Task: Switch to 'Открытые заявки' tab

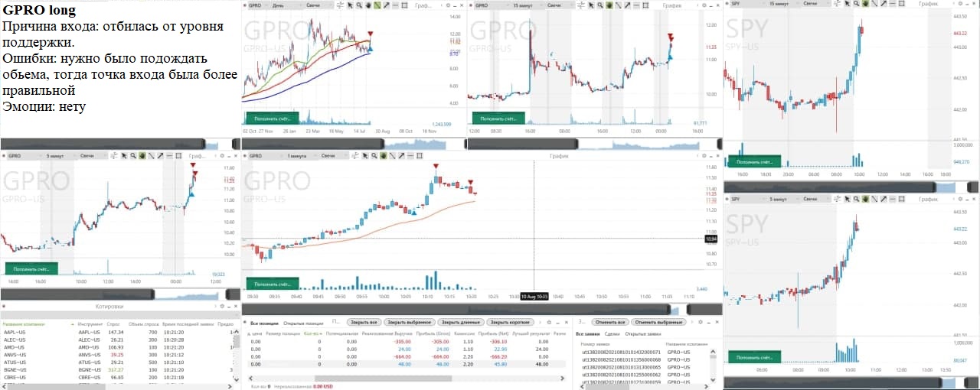Action: pos(642,334)
